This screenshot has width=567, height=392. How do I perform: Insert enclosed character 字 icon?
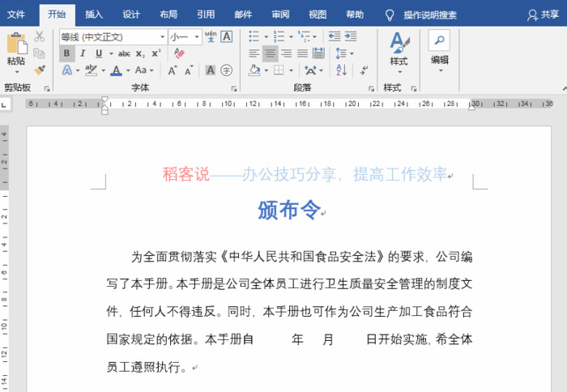pyautogui.click(x=226, y=70)
